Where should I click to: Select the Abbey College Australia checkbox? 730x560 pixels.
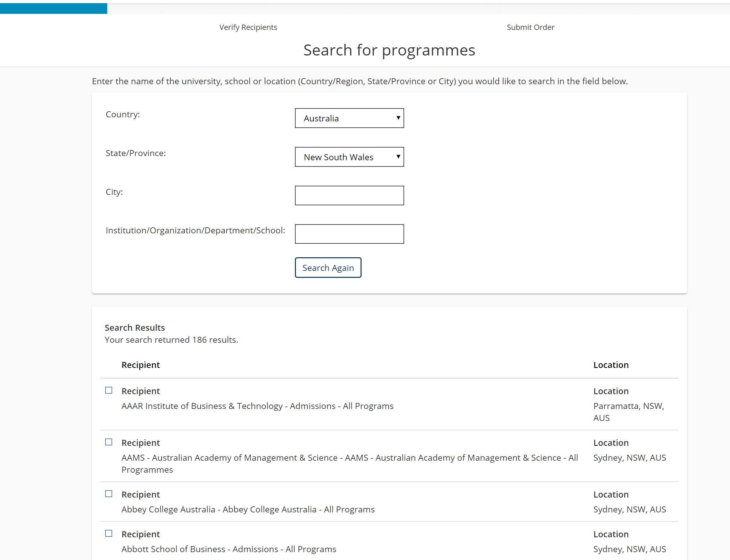pos(109,494)
